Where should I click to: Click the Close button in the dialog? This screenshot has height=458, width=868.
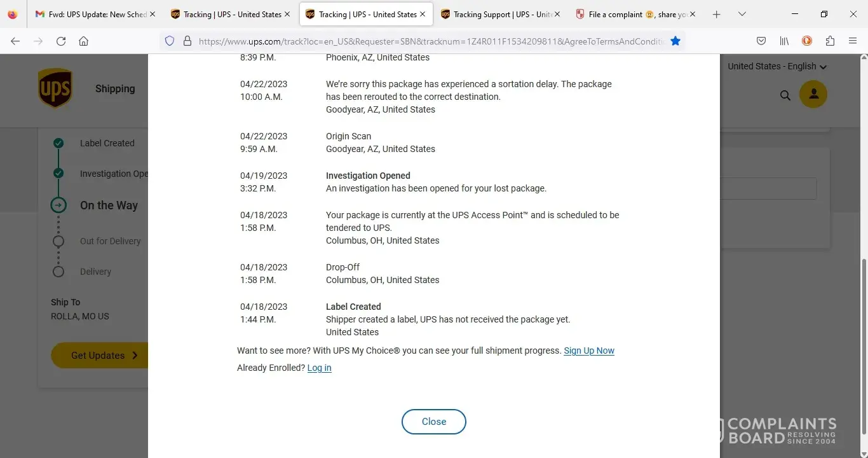[434, 422]
